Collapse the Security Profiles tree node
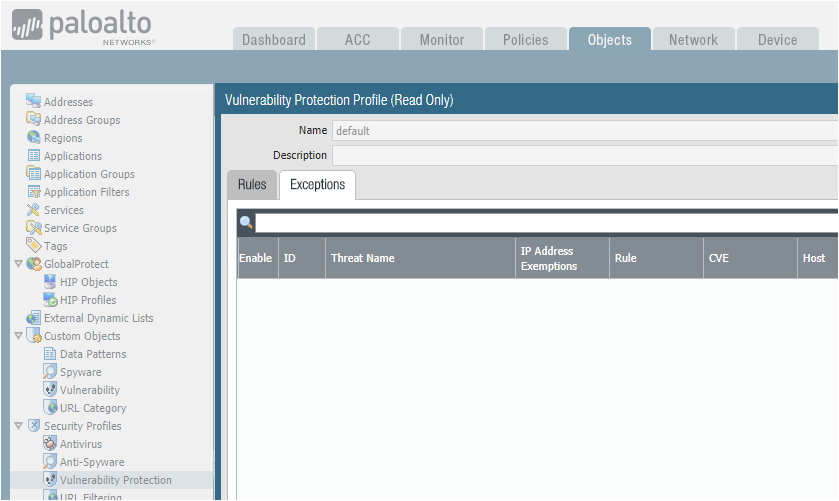The image size is (839, 501). point(18,426)
